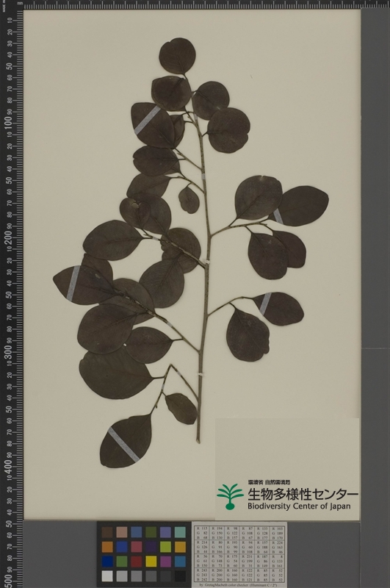Click the topmost leaf of the specimen

[177, 57]
